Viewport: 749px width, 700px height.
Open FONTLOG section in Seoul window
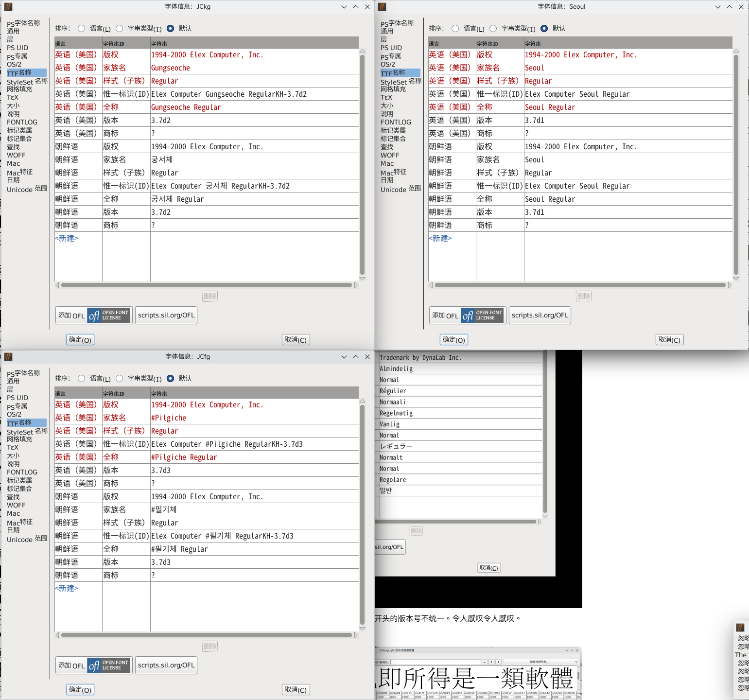[x=396, y=122]
